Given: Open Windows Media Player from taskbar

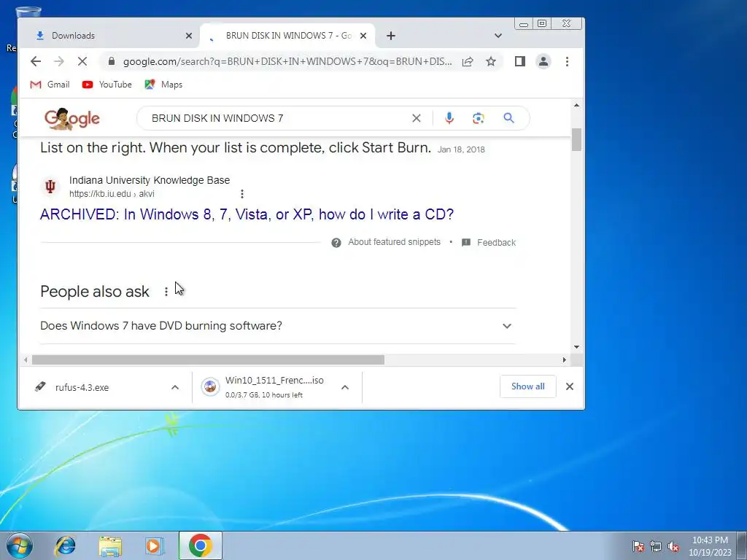Looking at the screenshot, I should (x=155, y=545).
